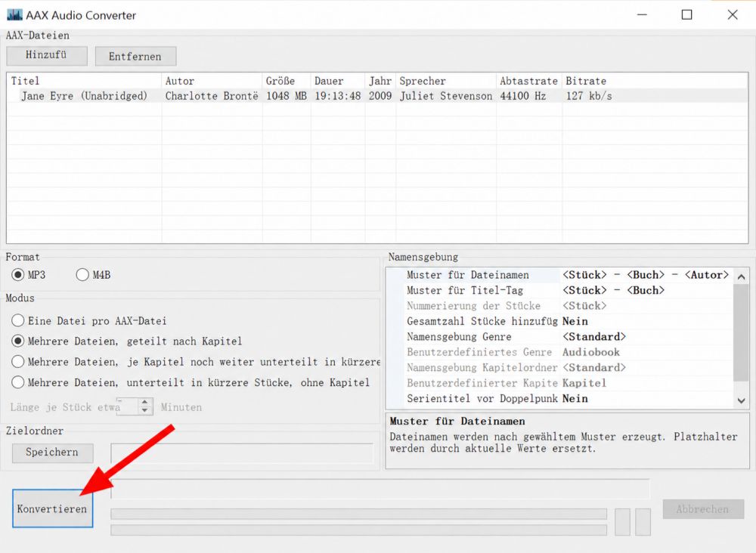Increase the Länge je Stück stepper value
This screenshot has height=553, width=756.
point(144,402)
